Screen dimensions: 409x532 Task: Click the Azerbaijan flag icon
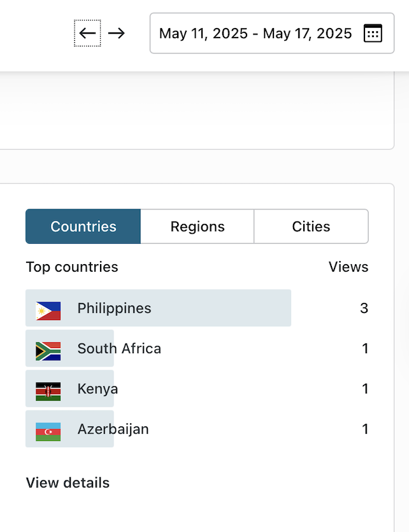pos(48,431)
